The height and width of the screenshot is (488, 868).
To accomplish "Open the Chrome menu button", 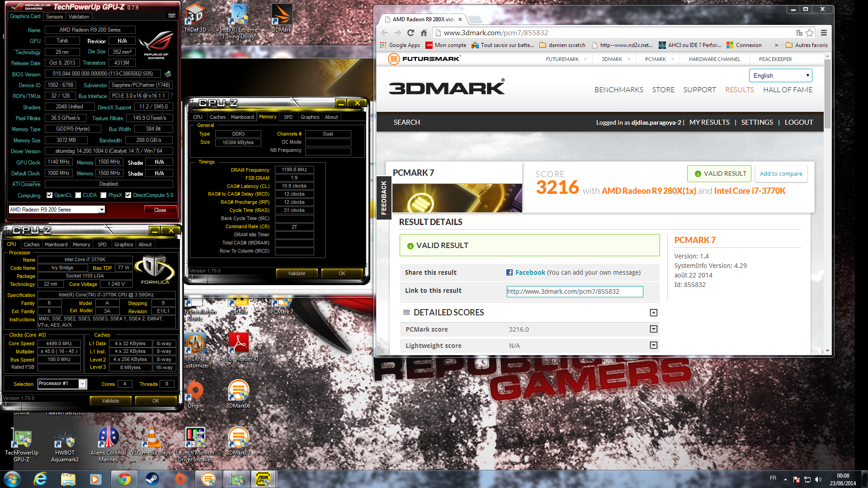I will point(824,33).
